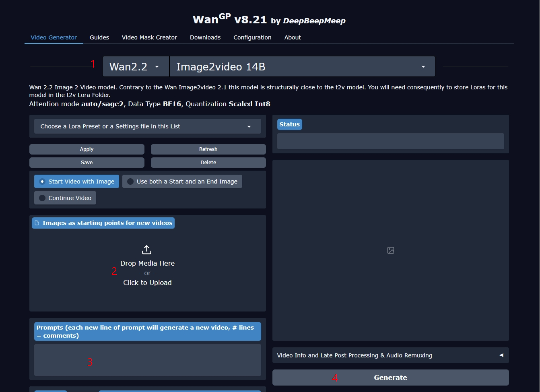This screenshot has height=392, width=540.
Task: Open the Image2video 14B model dropdown
Action: pyautogui.click(x=302, y=67)
